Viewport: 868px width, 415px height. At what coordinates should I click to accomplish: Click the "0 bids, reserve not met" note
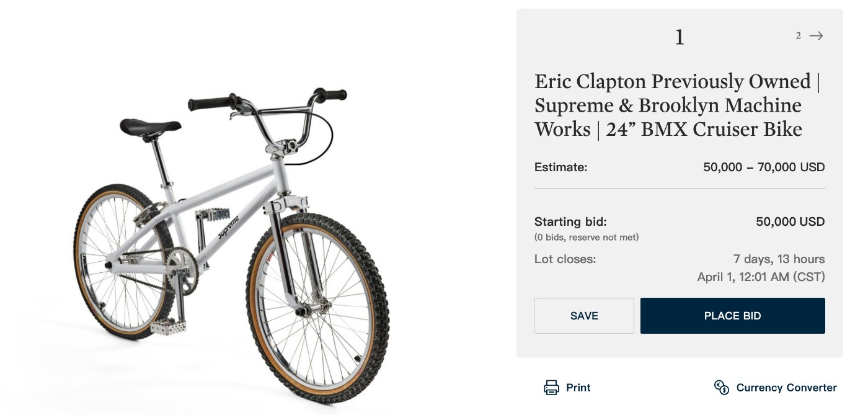click(x=587, y=237)
